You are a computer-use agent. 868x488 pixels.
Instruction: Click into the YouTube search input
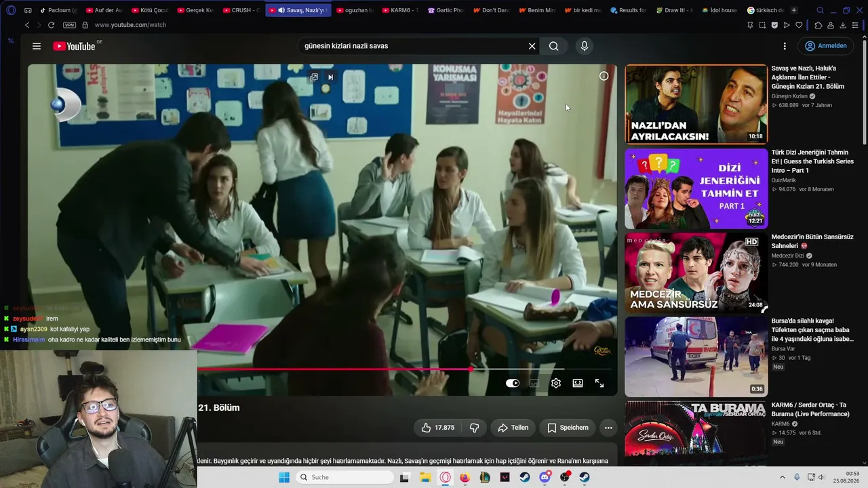(x=414, y=46)
